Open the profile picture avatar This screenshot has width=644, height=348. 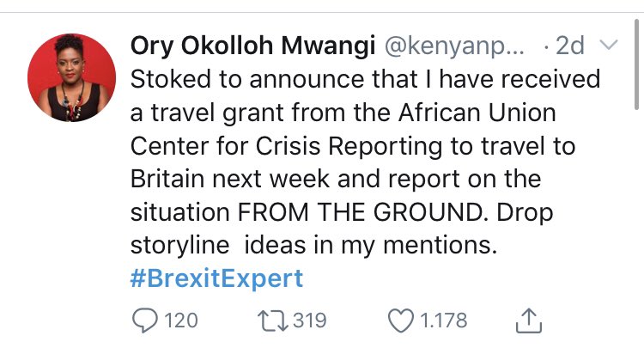[64, 80]
